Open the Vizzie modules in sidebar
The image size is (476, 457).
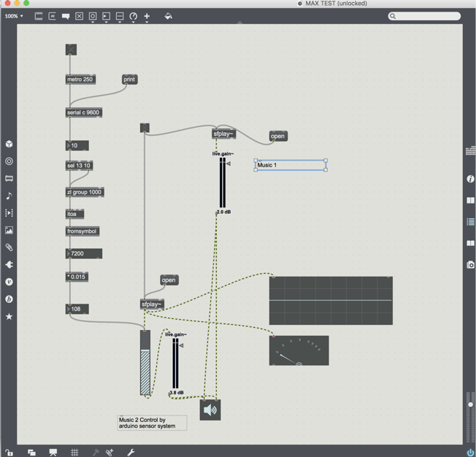pyautogui.click(x=9, y=282)
